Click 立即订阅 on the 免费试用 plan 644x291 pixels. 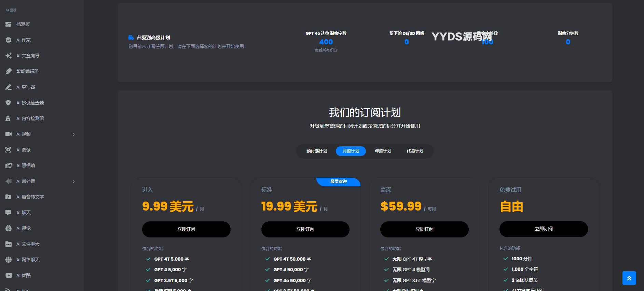point(544,229)
